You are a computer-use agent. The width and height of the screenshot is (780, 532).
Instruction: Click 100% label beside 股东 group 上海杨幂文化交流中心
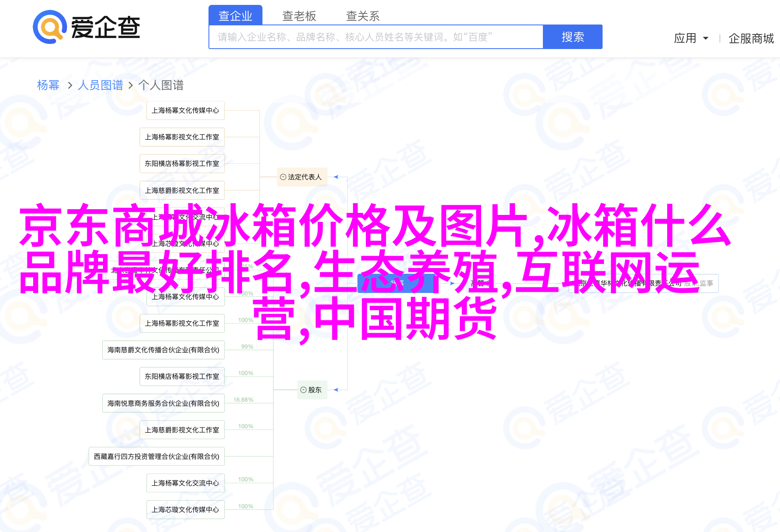click(x=246, y=479)
